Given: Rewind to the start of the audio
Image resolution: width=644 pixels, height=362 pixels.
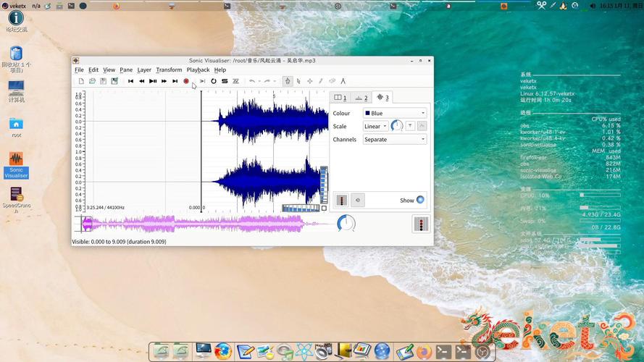Looking at the screenshot, I should click(x=130, y=81).
